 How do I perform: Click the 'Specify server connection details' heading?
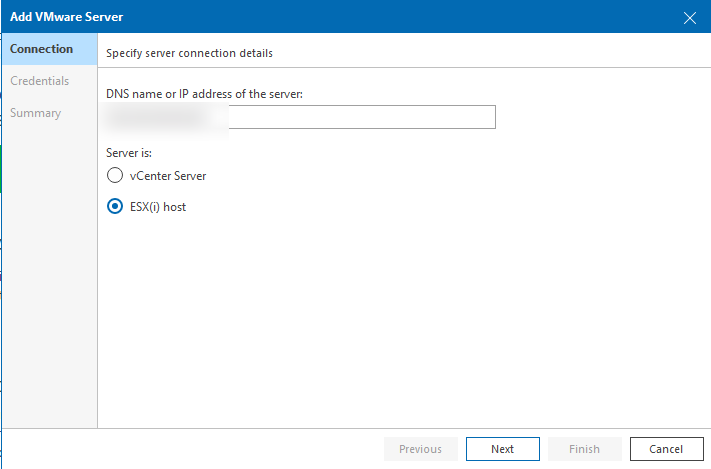click(190, 53)
